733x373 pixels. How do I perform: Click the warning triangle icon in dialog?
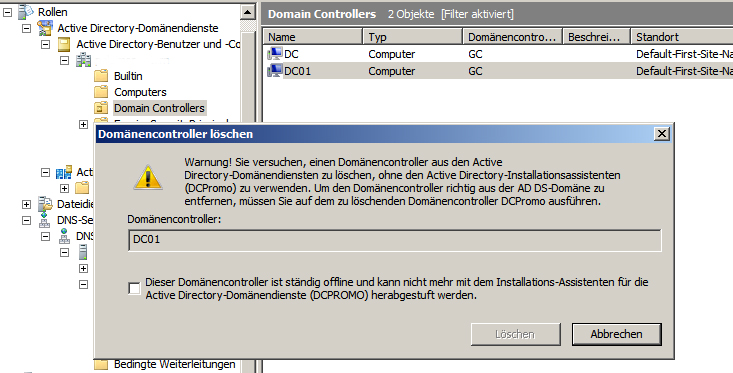tap(148, 178)
